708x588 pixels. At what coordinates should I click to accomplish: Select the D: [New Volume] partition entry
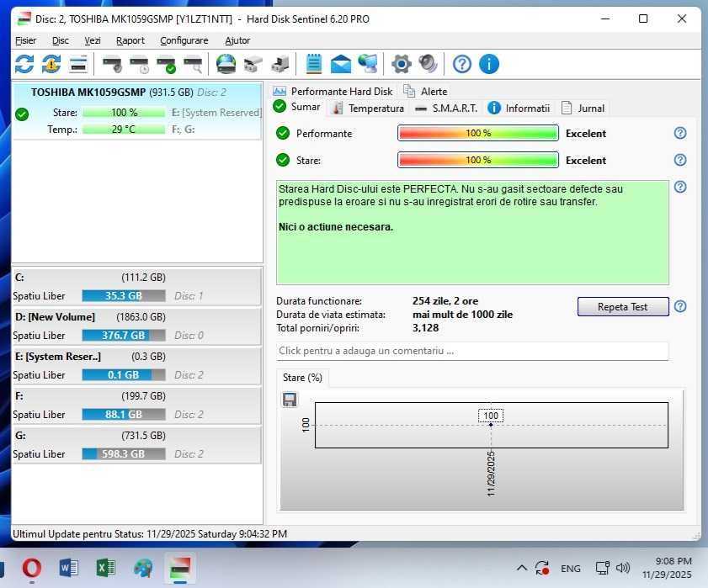pos(136,326)
